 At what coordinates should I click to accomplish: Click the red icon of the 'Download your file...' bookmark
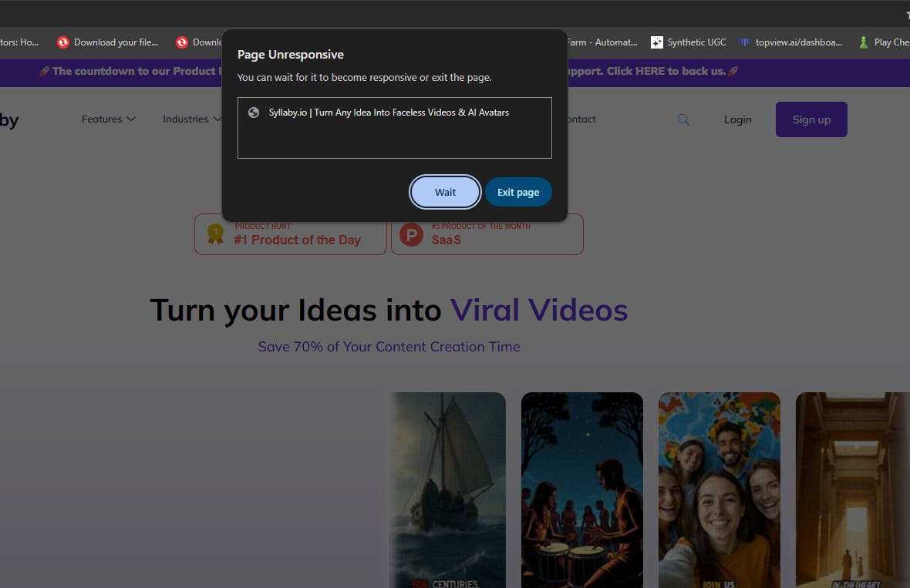point(63,42)
